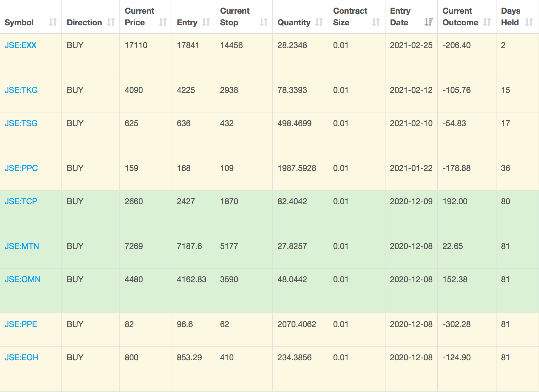539x392 pixels.
Task: Click Quantity column sort arrows
Action: coord(319,22)
